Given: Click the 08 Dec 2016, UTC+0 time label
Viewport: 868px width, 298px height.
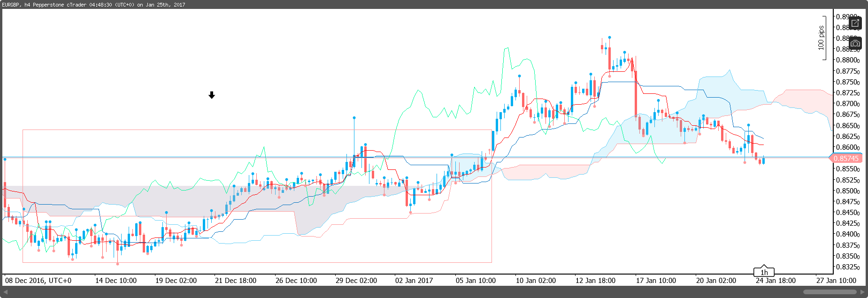Looking at the screenshot, I should coord(38,281).
